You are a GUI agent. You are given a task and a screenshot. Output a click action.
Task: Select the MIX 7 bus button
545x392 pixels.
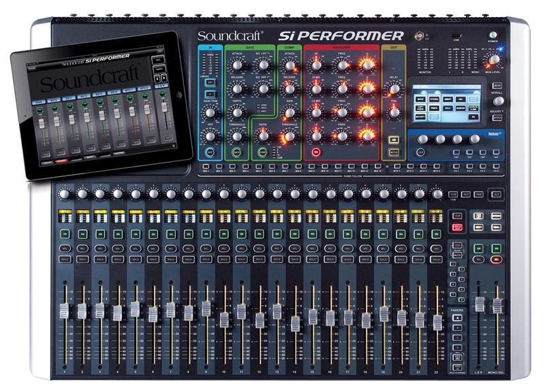pos(285,167)
